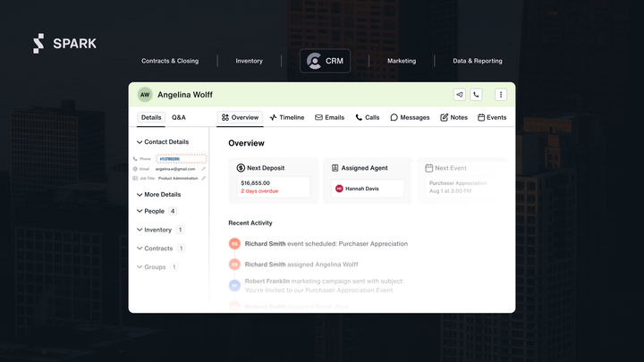The image size is (644, 362).
Task: Open the assigned Angelina Wolff activity entry
Action: point(301,265)
